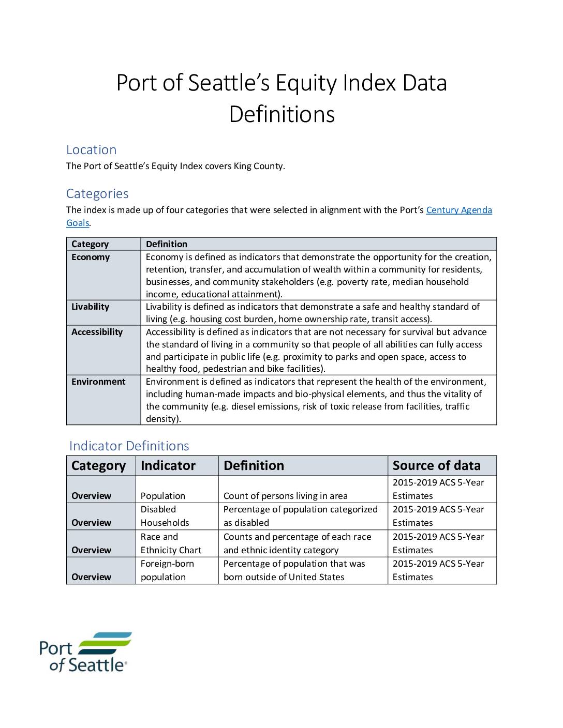Select the Categories section heading
This screenshot has height=728, width=563.
click(x=97, y=193)
